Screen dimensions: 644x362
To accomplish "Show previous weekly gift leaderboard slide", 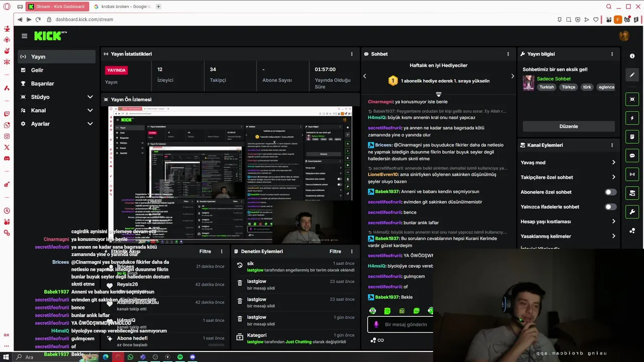I will point(365,76).
